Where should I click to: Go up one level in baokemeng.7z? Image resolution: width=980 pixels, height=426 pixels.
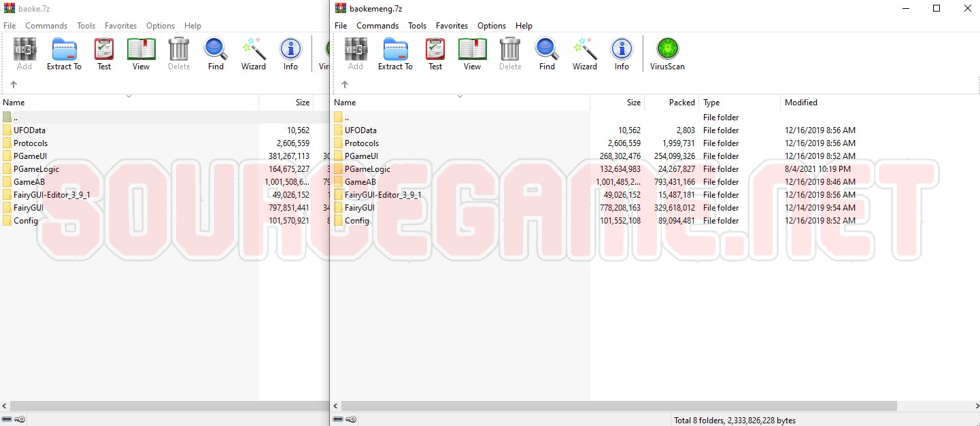(x=345, y=84)
